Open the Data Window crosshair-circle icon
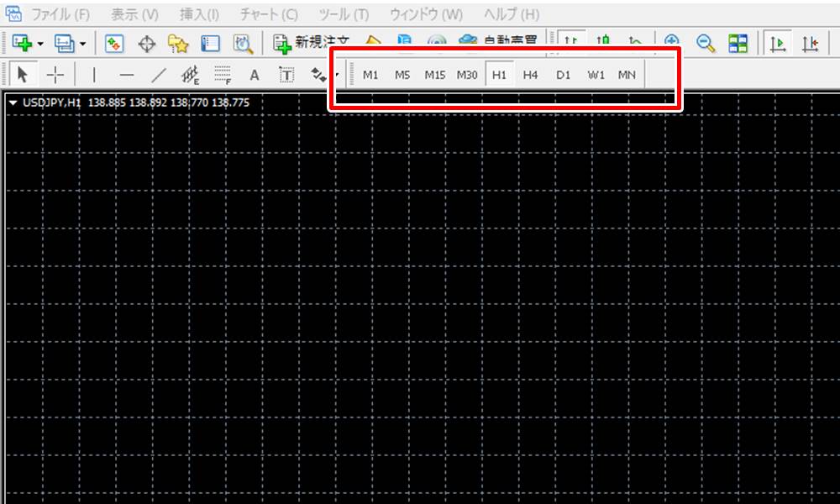 coord(146,43)
